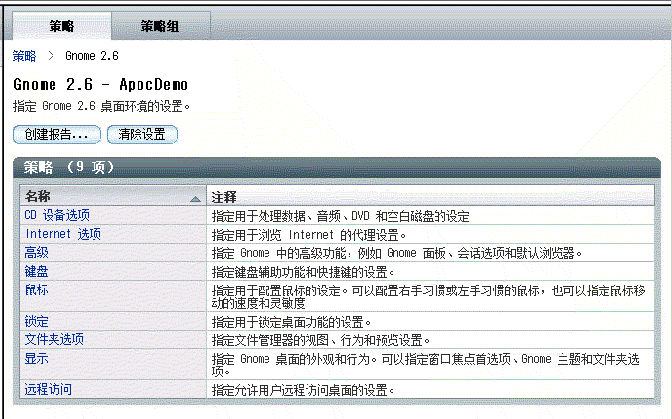Open the 远程访问 policy link
Viewport: 672px width, 419px height.
pos(48,389)
